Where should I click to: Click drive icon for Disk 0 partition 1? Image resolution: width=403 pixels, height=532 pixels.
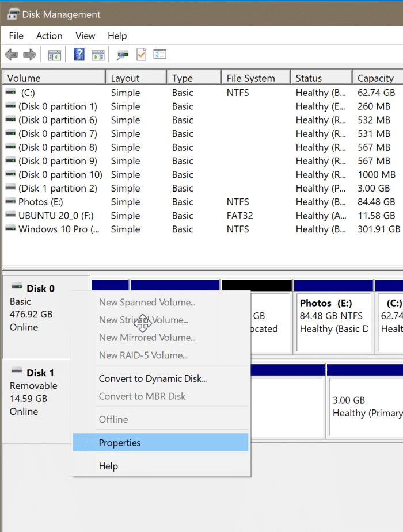point(10,106)
